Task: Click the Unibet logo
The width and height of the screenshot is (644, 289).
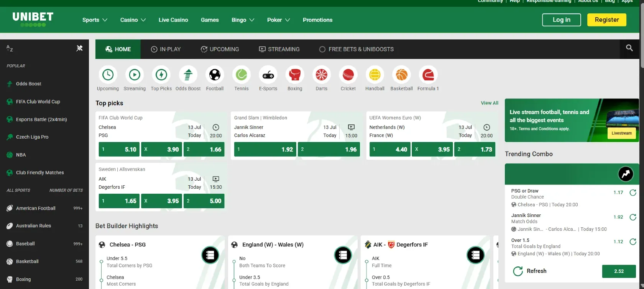Action: tap(33, 20)
